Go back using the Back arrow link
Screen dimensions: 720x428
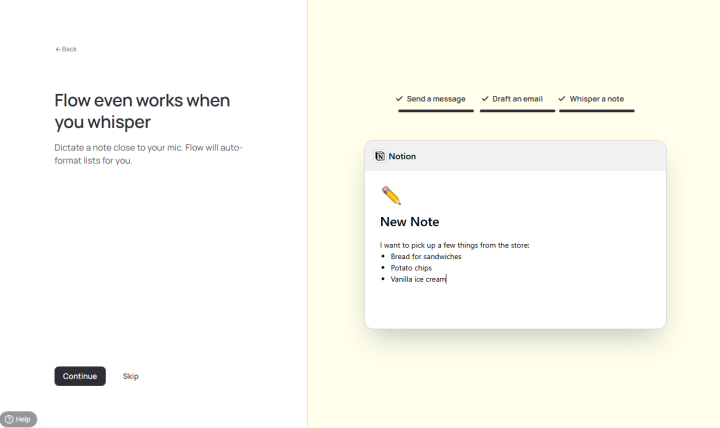(66, 49)
